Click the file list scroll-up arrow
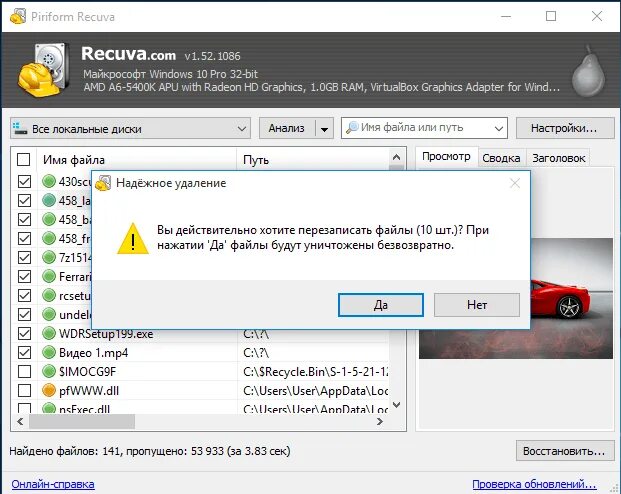The height and width of the screenshot is (494, 621). [396, 158]
